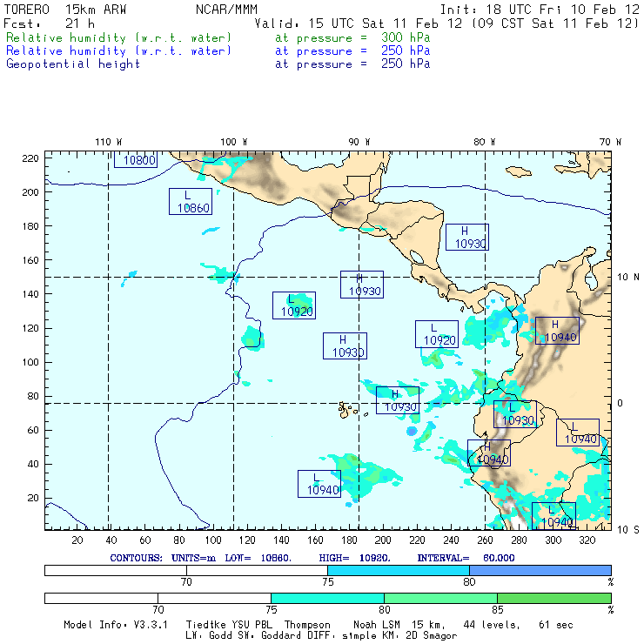Click the L 10920 marker over the green patch
The height and width of the screenshot is (644, 644).
point(294,305)
